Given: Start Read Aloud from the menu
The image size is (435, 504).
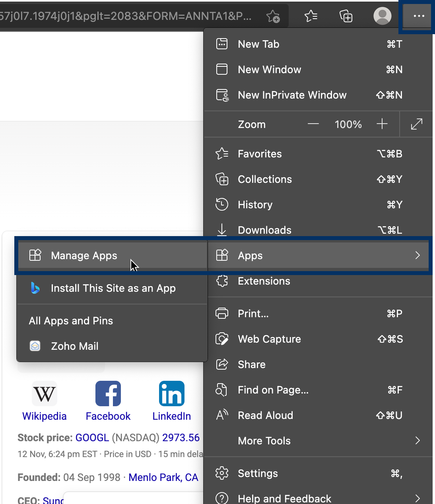Looking at the screenshot, I should coord(318,415).
